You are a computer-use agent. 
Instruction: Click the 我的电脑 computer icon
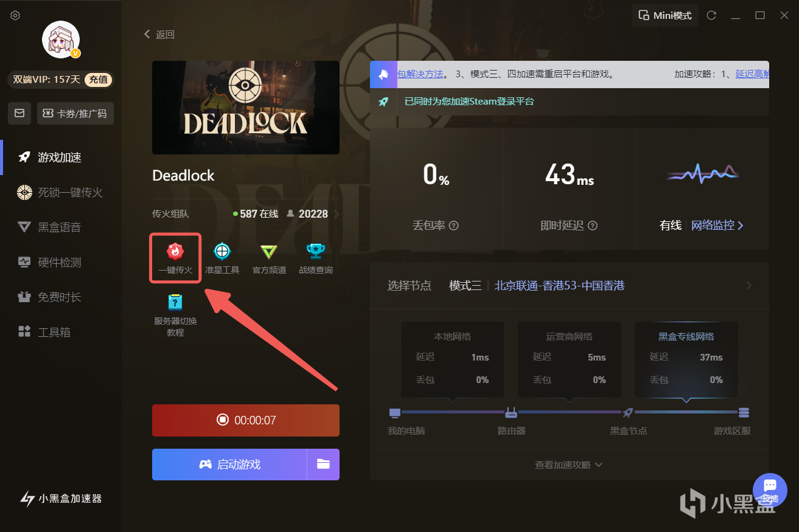(x=395, y=413)
